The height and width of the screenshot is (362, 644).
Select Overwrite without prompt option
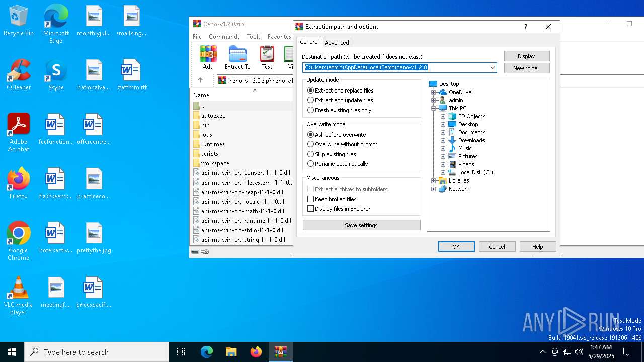pos(342,144)
